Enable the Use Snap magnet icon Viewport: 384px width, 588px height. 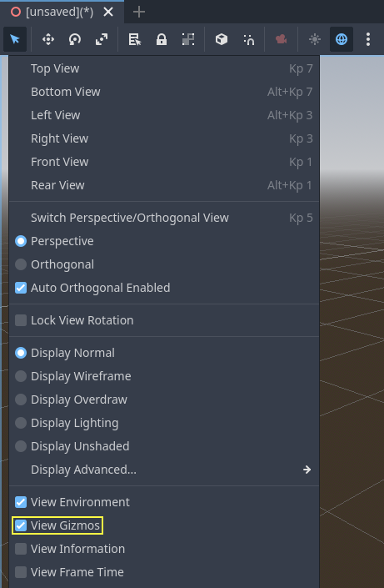249,39
